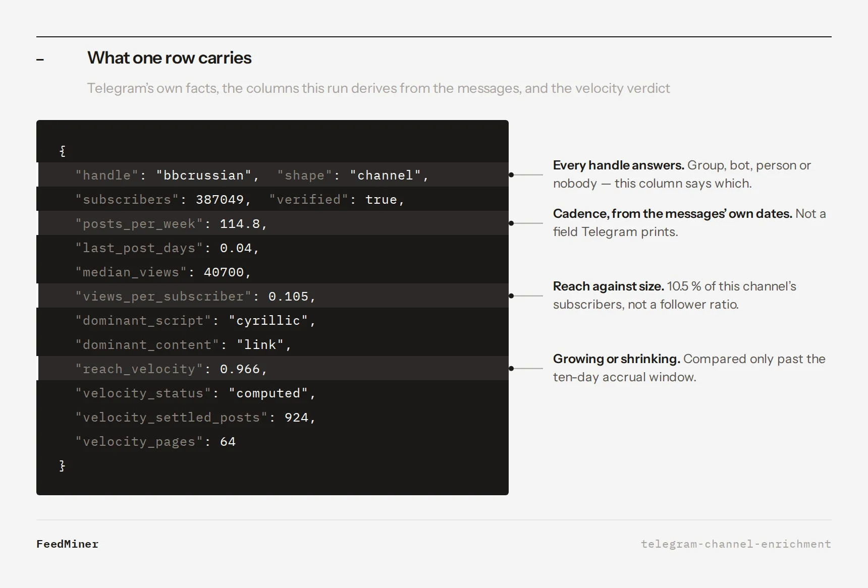This screenshot has height=588, width=868.
Task: Select the value true
Action: (381, 199)
